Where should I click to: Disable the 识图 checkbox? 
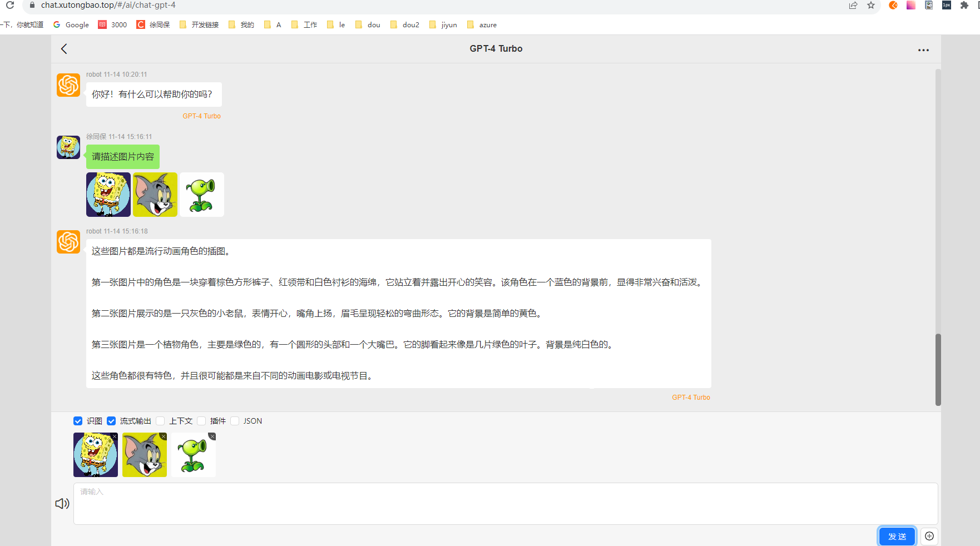tap(77, 421)
